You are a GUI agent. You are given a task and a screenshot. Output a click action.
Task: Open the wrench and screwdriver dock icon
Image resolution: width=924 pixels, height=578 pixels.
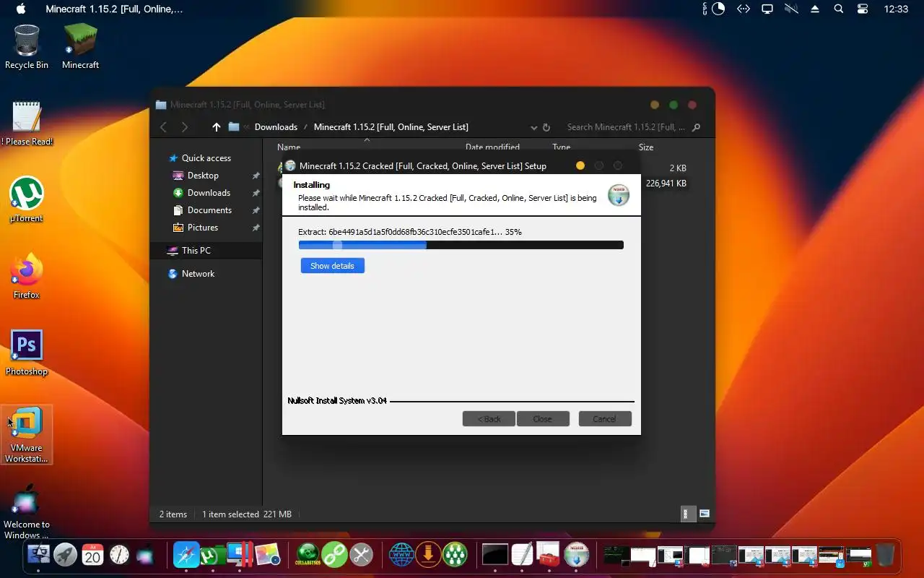click(361, 555)
